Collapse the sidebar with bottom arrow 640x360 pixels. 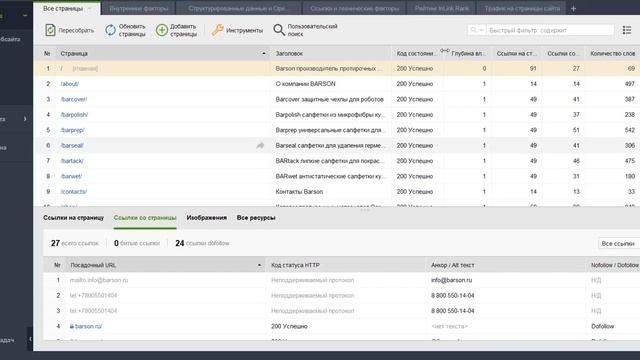click(x=30, y=339)
